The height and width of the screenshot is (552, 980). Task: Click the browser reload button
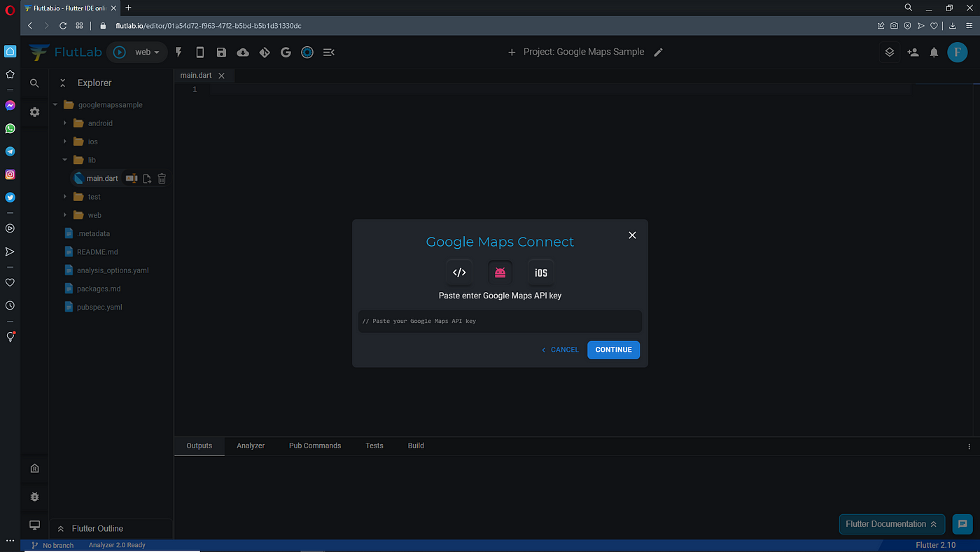[63, 25]
